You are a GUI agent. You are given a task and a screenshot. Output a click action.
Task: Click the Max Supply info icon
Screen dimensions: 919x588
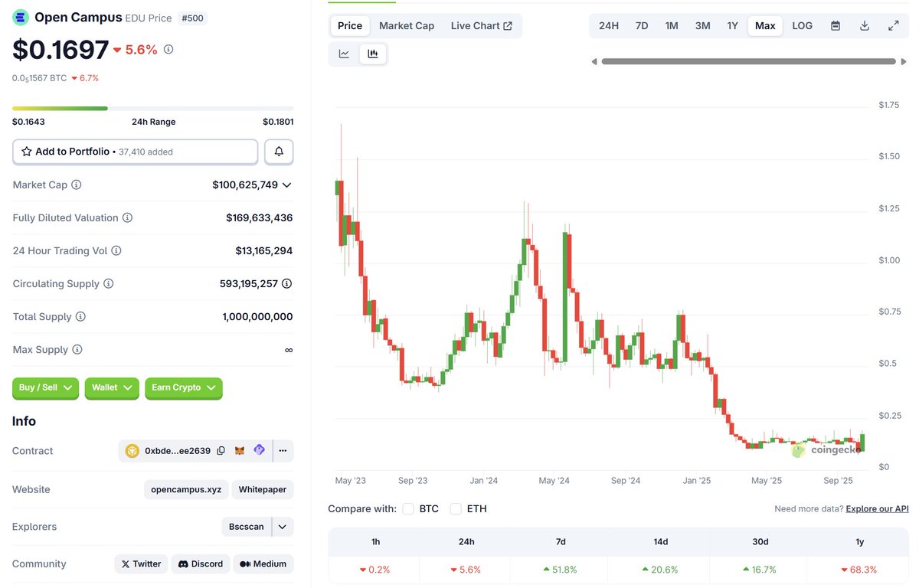pyautogui.click(x=77, y=350)
